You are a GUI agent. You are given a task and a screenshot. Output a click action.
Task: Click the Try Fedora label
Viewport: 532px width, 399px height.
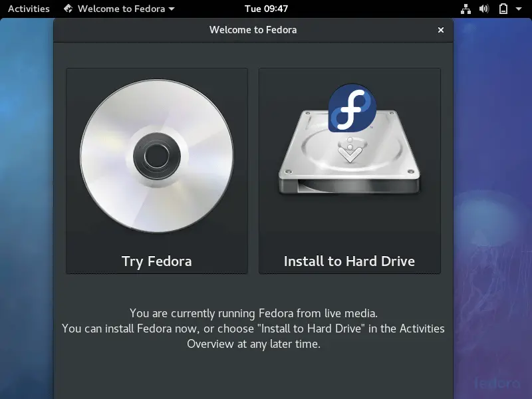(157, 261)
